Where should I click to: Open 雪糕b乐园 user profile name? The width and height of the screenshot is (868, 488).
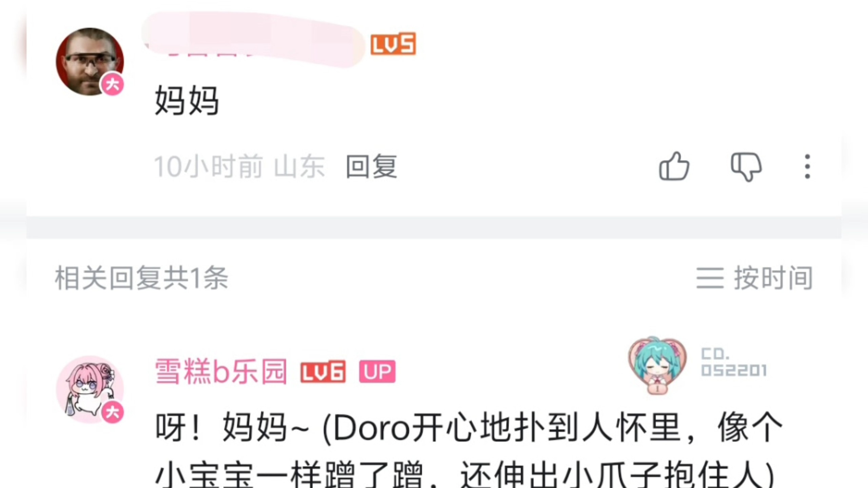[221, 371]
